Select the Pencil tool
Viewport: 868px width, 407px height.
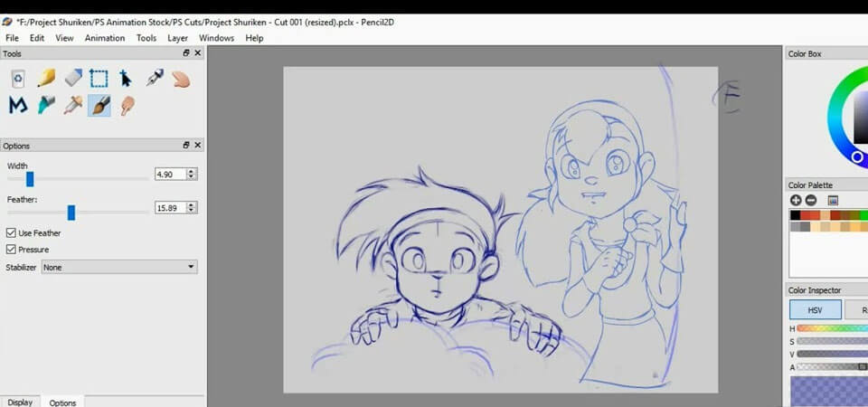46,78
